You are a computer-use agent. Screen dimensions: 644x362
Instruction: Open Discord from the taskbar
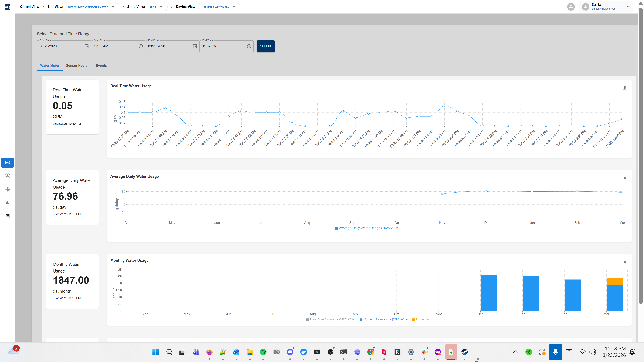(x=290, y=352)
